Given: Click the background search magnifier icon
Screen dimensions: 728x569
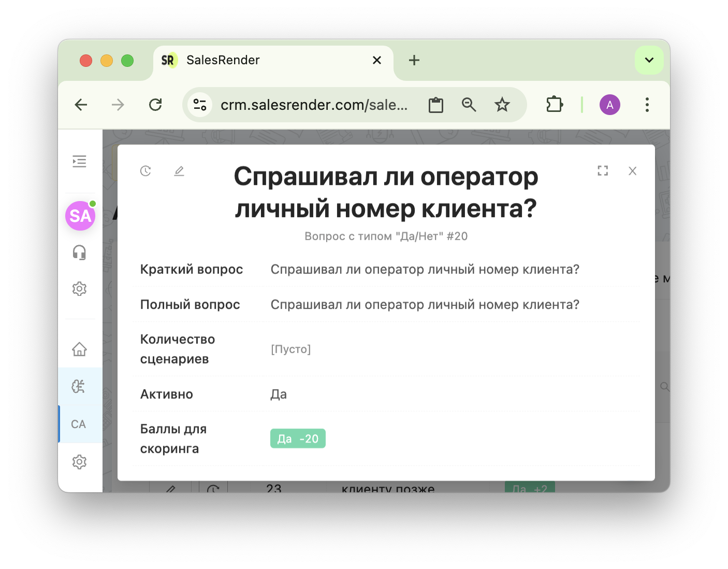Looking at the screenshot, I should (664, 387).
